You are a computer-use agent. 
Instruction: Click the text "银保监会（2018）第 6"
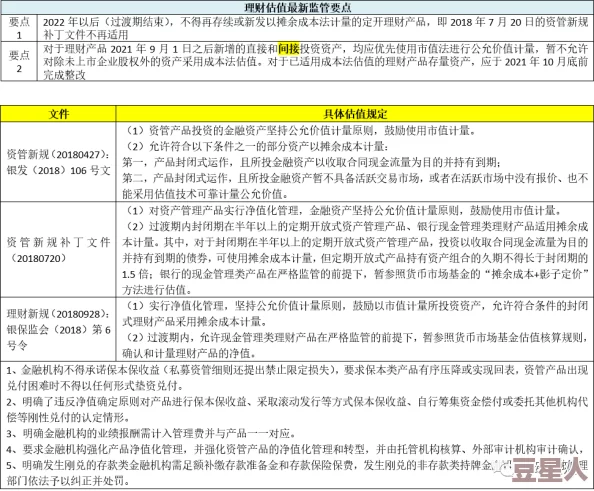[58, 330]
